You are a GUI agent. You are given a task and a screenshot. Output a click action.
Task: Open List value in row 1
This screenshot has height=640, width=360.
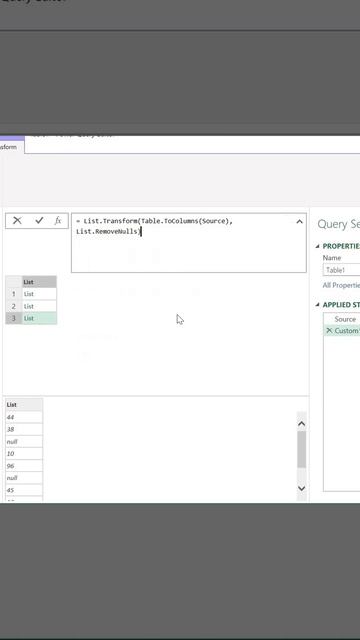40,294
